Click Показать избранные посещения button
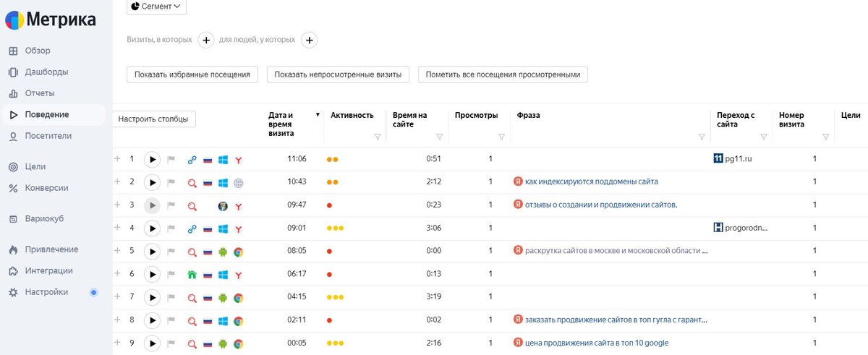This screenshot has height=355, width=868. tap(192, 74)
